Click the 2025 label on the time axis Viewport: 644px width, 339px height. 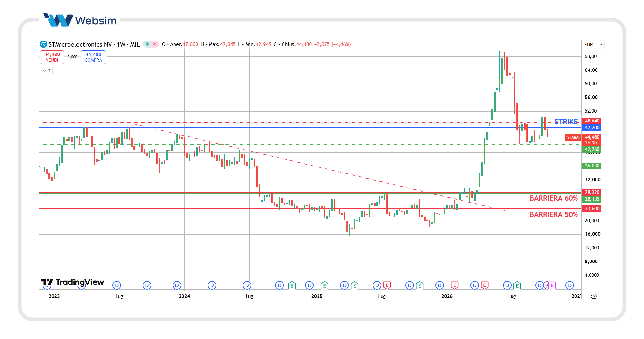click(x=317, y=296)
